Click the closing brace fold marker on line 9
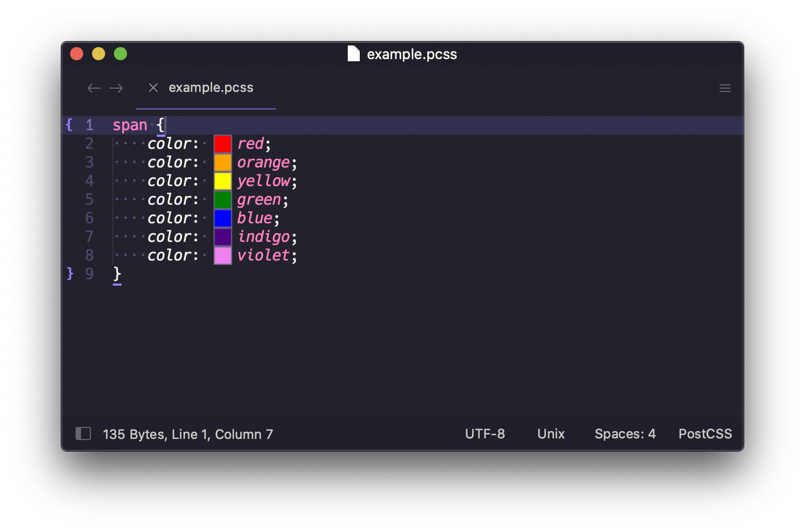 (69, 274)
